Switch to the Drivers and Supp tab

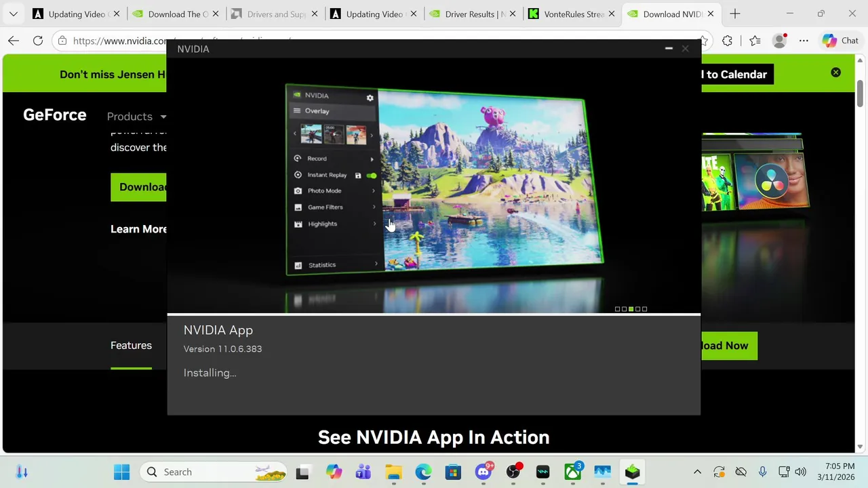pyautogui.click(x=274, y=14)
